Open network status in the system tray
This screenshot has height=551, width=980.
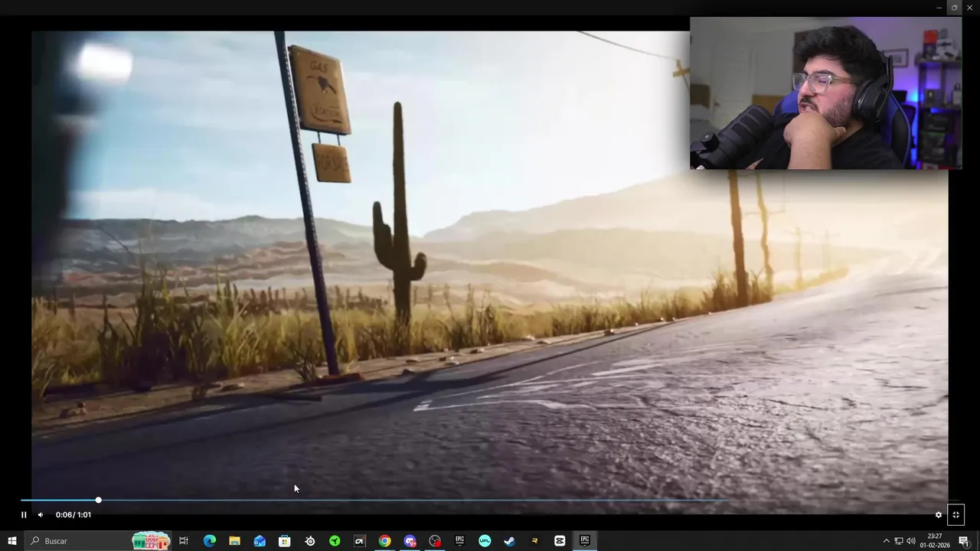tap(899, 541)
